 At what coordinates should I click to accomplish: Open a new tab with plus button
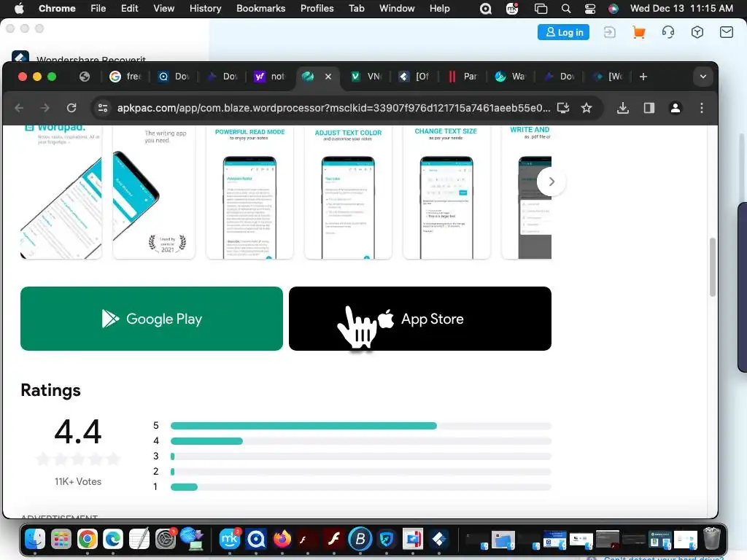[x=643, y=77]
